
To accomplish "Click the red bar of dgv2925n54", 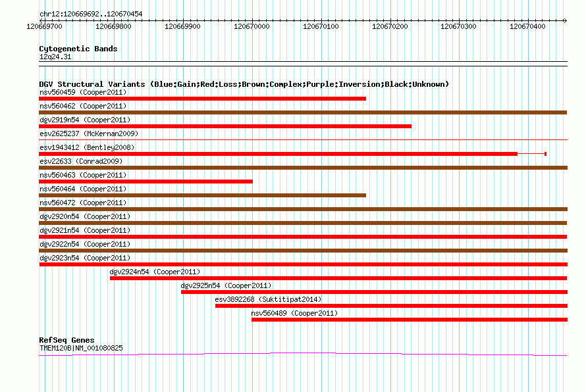I will [374, 292].
